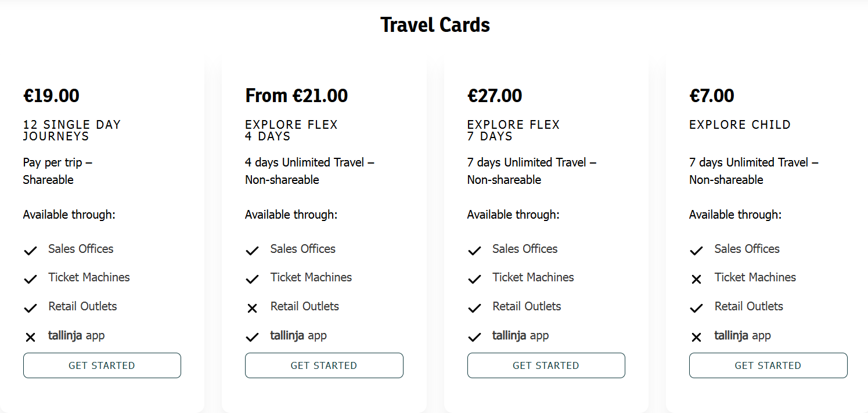Toggle the Retail Outlets mark on 12 Single Day Journeys

30,308
